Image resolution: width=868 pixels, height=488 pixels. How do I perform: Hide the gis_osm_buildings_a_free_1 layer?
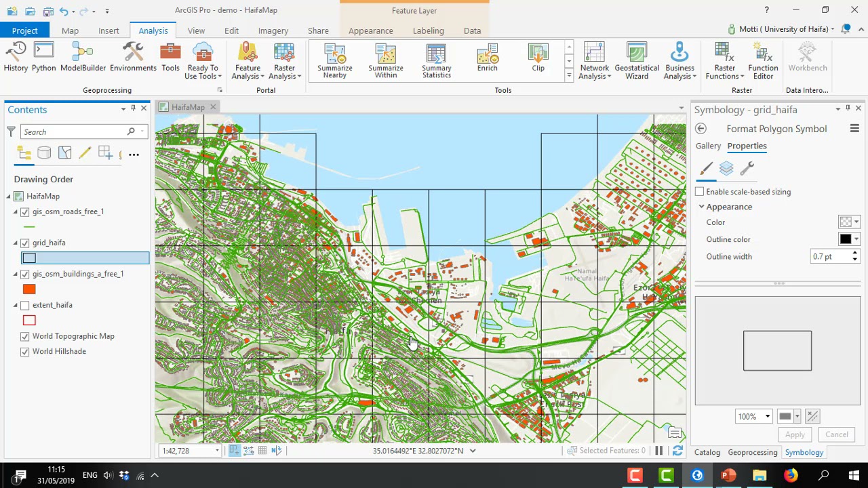click(x=25, y=274)
